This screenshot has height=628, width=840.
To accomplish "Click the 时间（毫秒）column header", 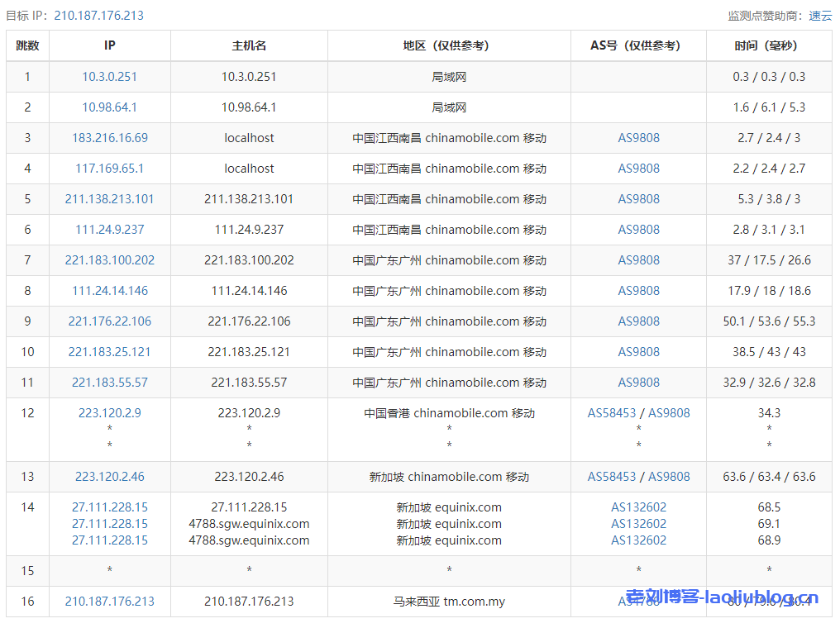I will click(x=769, y=46).
